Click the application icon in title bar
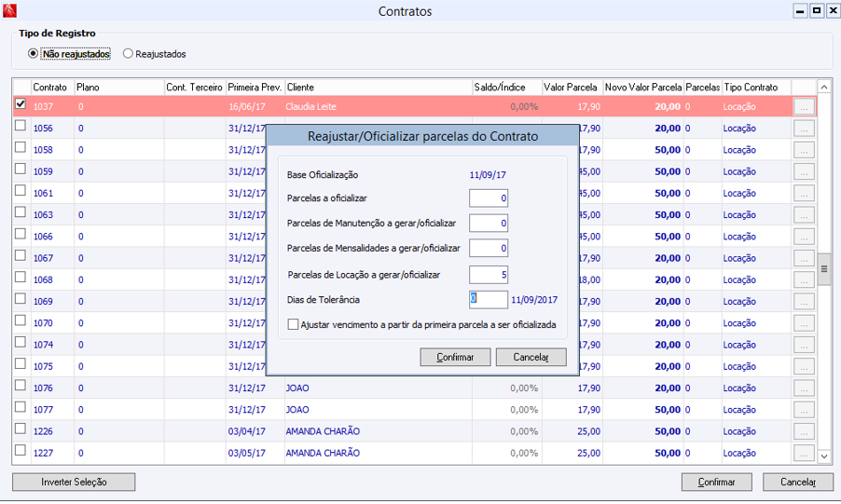 coord(10,11)
